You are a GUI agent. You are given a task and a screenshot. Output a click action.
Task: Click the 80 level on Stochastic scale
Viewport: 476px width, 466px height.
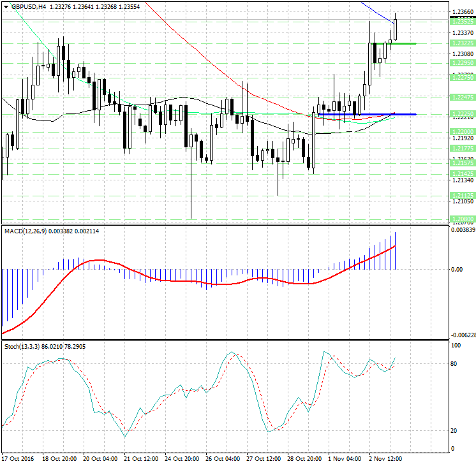[x=455, y=364]
